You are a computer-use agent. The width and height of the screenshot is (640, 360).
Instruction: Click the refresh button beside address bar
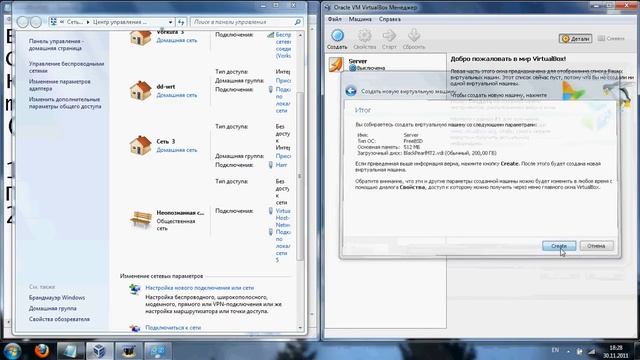(181, 22)
